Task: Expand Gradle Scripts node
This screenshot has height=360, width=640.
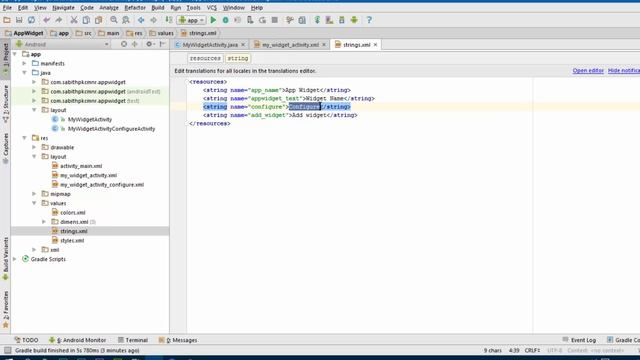Action: point(15,259)
